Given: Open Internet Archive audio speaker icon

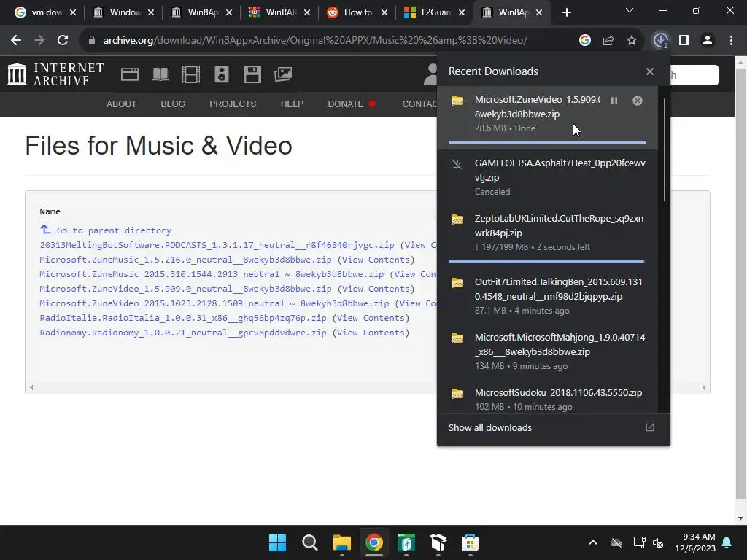Looking at the screenshot, I should [x=222, y=74].
